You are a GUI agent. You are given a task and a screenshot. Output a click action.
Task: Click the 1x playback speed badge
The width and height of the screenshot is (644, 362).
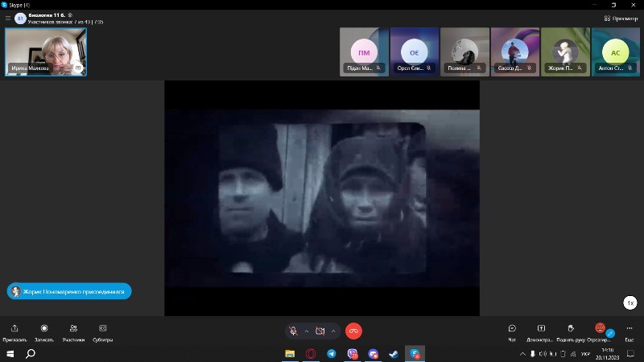coord(630,303)
